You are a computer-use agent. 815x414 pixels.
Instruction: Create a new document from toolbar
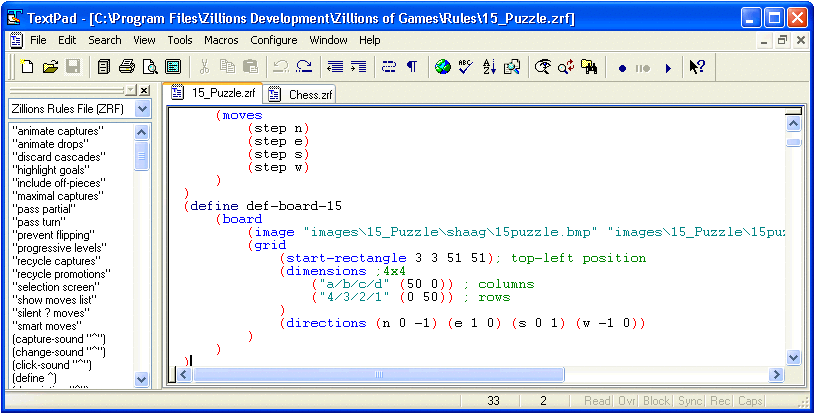click(x=27, y=67)
